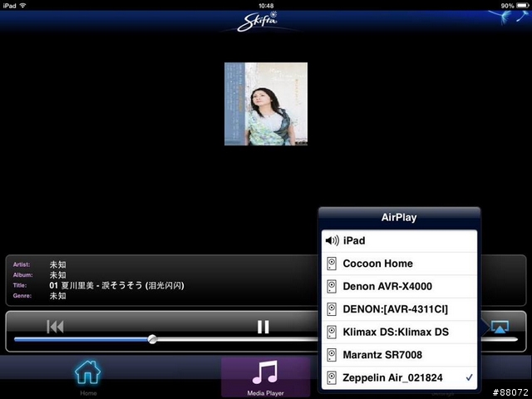Tap the album cover artwork
The image size is (532, 399).
pos(266,104)
